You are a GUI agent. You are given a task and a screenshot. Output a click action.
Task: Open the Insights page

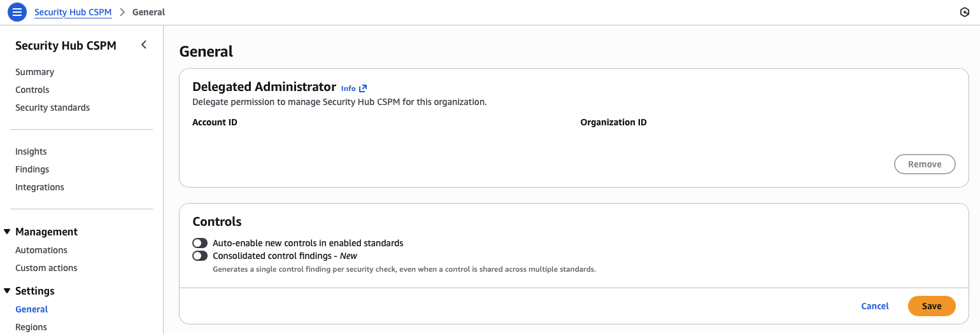[31, 151]
